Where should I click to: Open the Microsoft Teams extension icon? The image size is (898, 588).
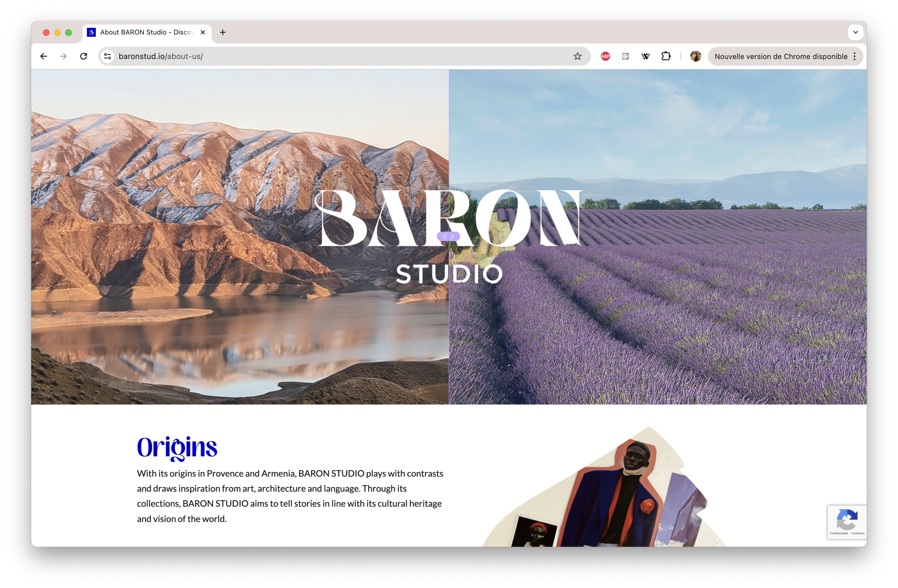coord(625,56)
